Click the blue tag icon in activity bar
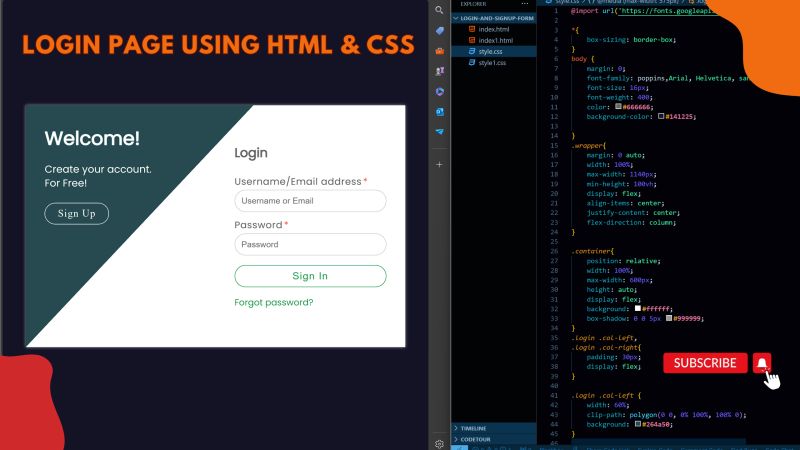The image size is (800, 450). pos(439,31)
